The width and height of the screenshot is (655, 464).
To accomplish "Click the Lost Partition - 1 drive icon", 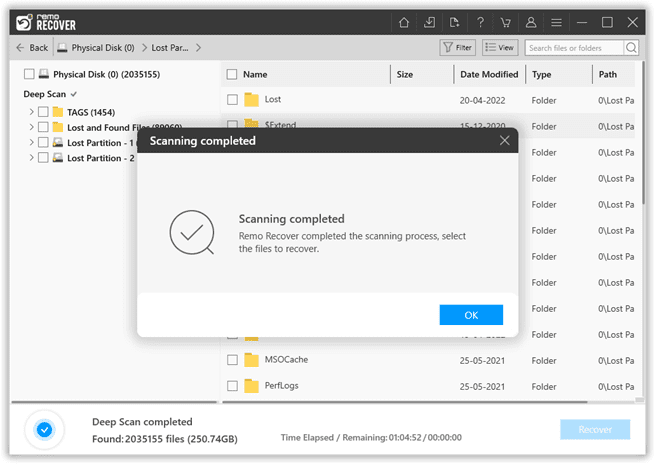I will pos(58,142).
